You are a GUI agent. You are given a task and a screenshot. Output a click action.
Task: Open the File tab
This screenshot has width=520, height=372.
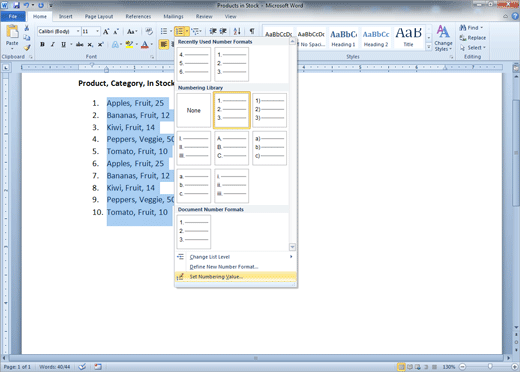(13, 16)
